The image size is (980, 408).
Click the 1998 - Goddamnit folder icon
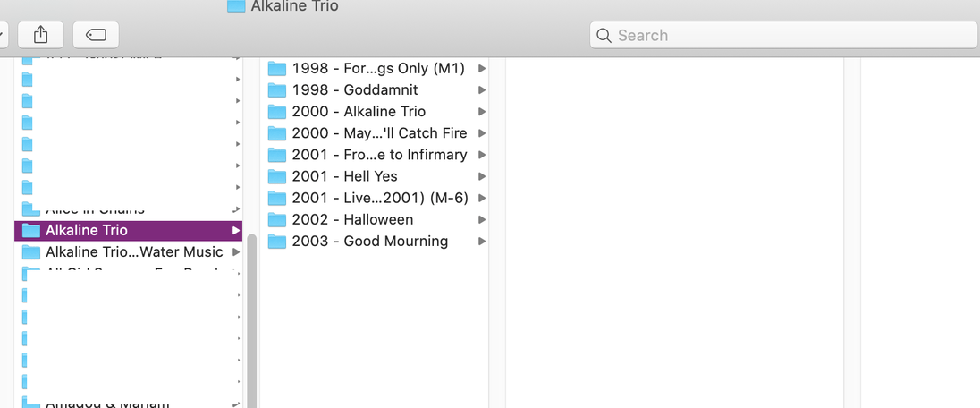coord(277,90)
